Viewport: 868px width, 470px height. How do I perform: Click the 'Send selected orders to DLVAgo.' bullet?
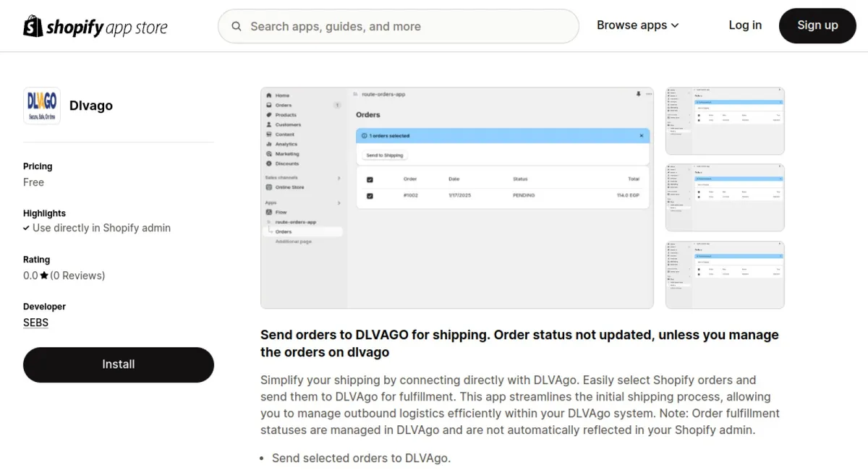361,458
